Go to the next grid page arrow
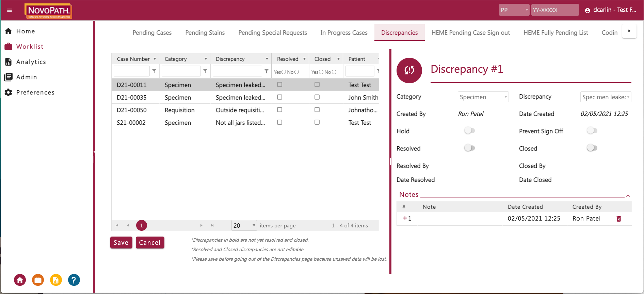Image resolution: width=644 pixels, height=294 pixels. click(x=201, y=225)
